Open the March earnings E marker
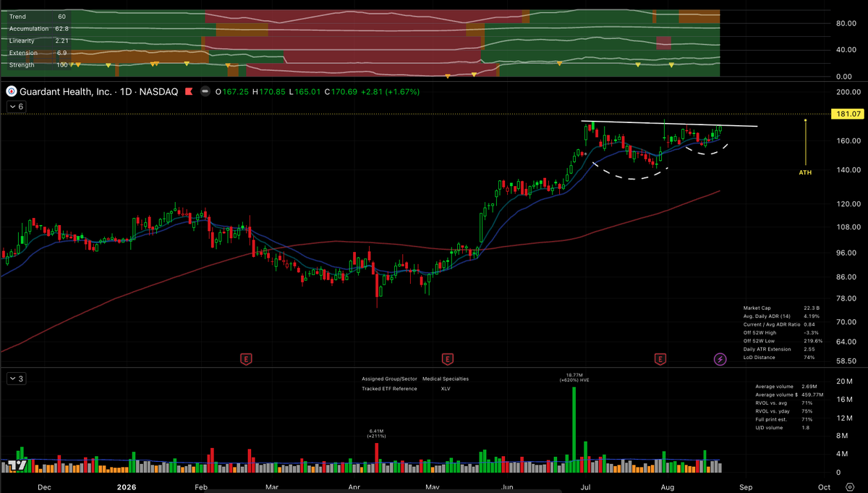The width and height of the screenshot is (868, 493). tap(246, 358)
